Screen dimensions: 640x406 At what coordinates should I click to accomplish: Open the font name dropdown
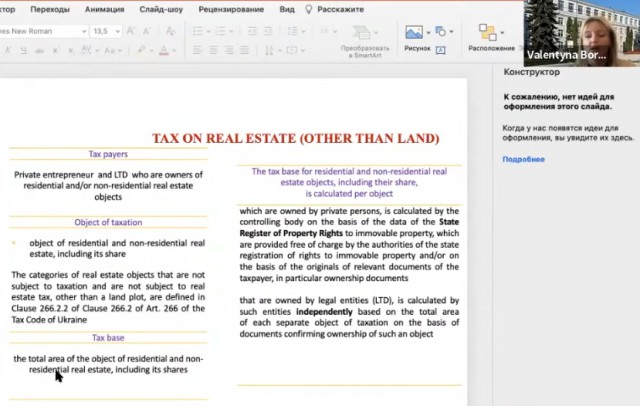tap(84, 31)
